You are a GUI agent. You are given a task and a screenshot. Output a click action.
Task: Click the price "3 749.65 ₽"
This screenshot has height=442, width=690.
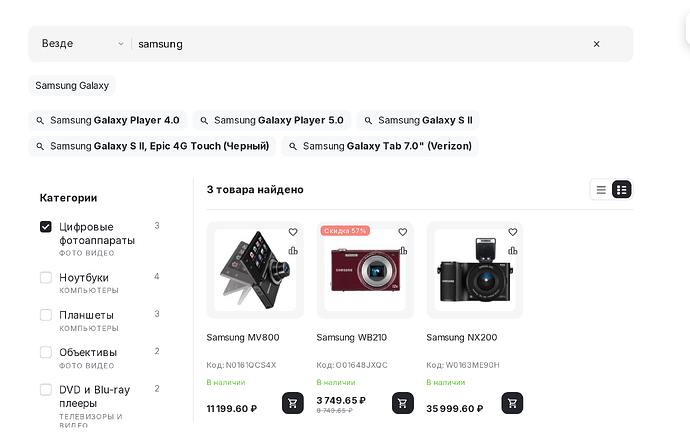point(341,401)
